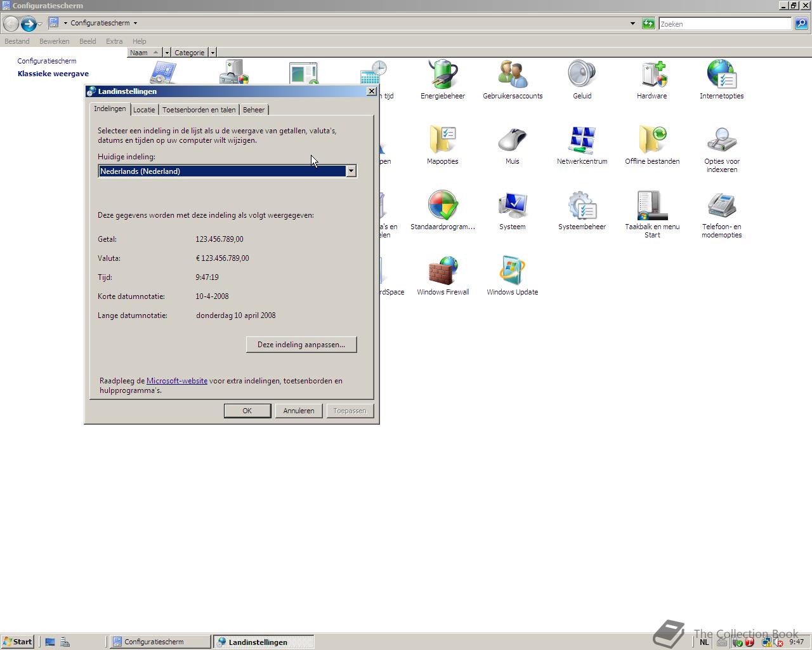Image resolution: width=812 pixels, height=650 pixels.
Task: Expand the Huidige indeling dropdown arrow
Action: pyautogui.click(x=350, y=171)
